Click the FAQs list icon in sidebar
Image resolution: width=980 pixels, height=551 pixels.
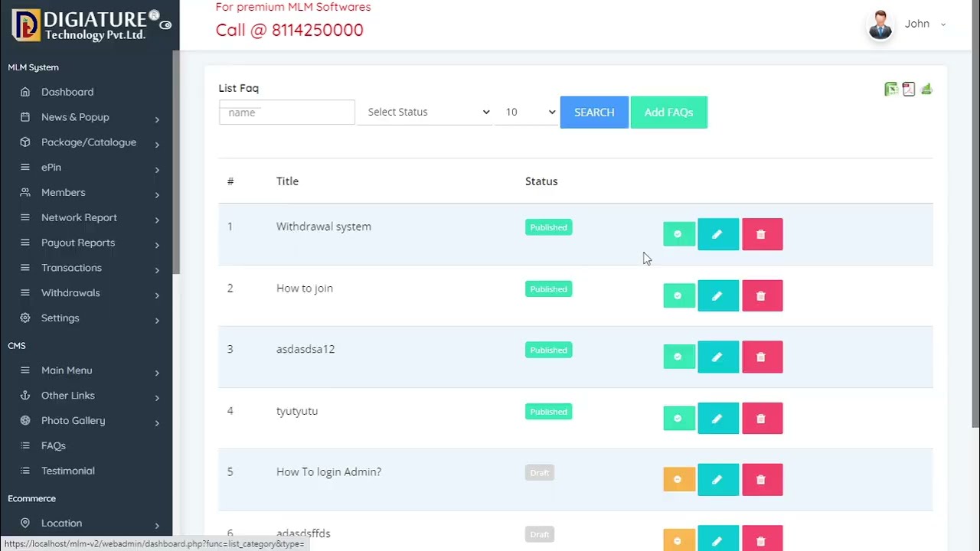click(25, 445)
